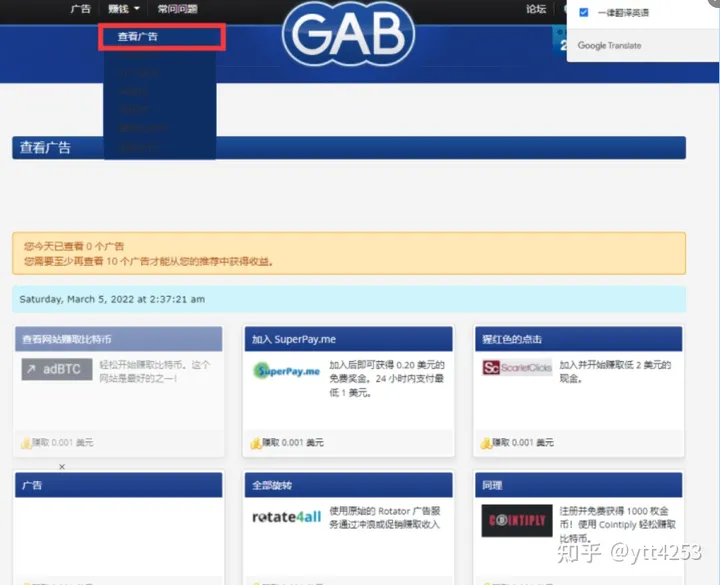Viewport: 720px width, 585px height.
Task: Open the 加入 SuperPay.me card title
Action: click(x=294, y=339)
